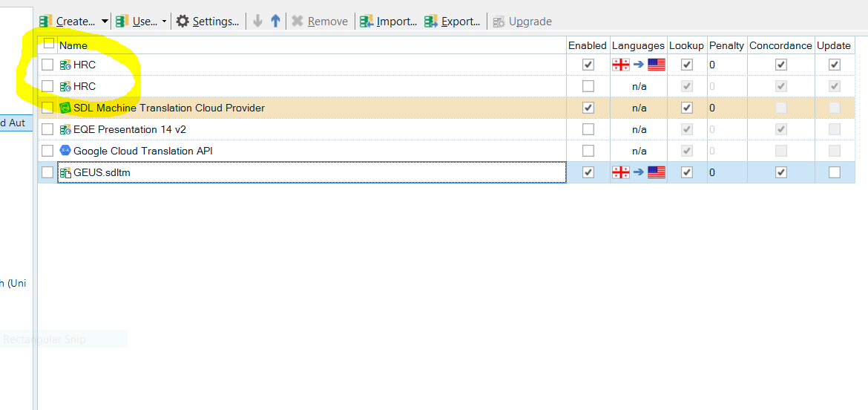The width and height of the screenshot is (868, 410).
Task: Toggle Lookup for the HRC entry with flags
Action: point(687,65)
